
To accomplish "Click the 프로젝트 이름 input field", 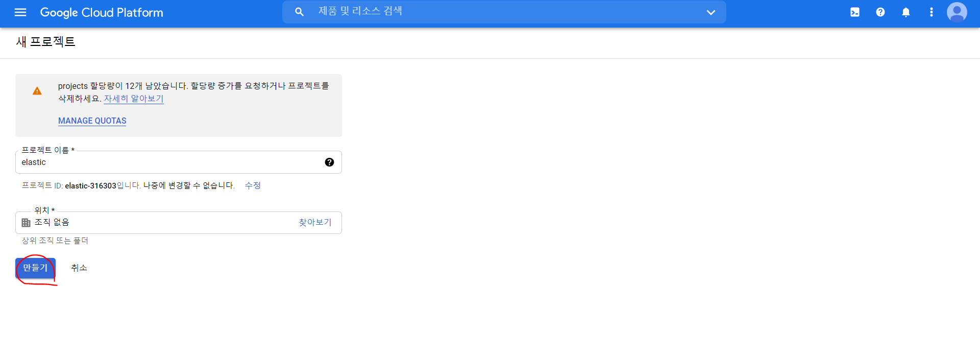I will 179,162.
